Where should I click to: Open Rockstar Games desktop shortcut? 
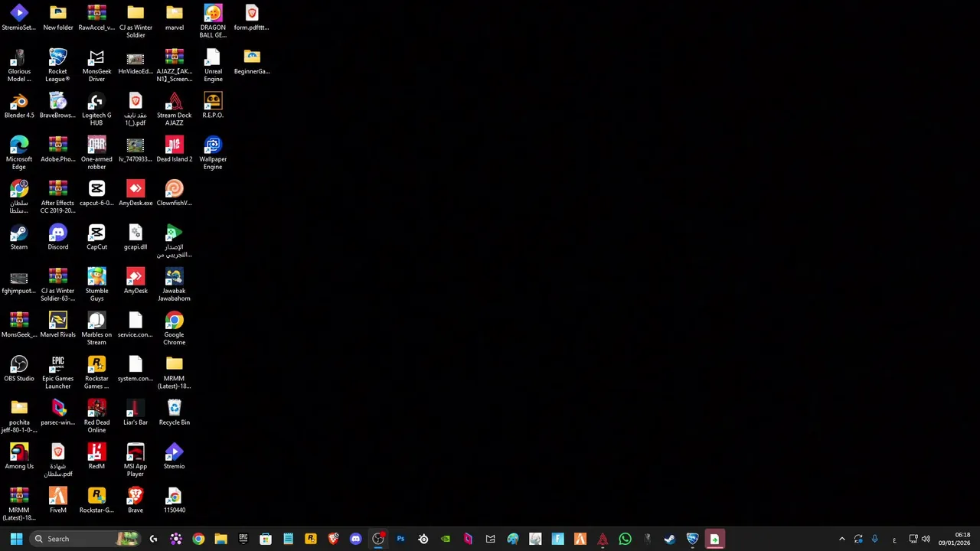[x=96, y=373]
